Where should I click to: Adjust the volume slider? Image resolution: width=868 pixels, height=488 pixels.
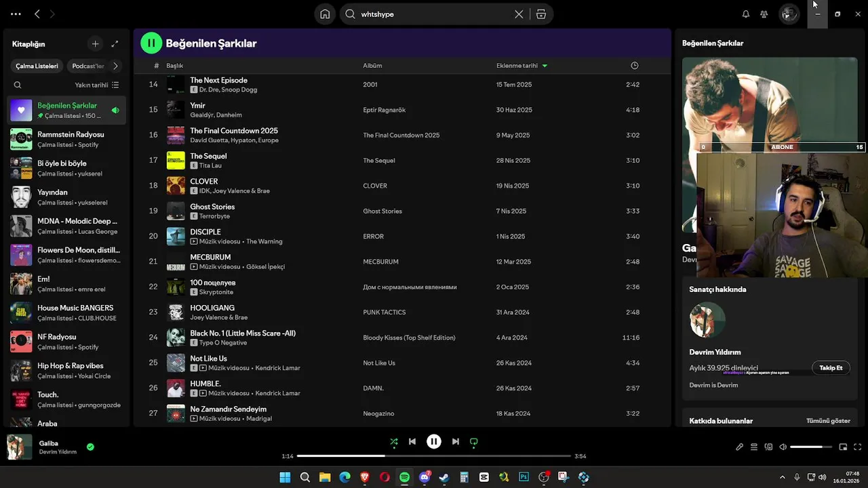coord(811,447)
